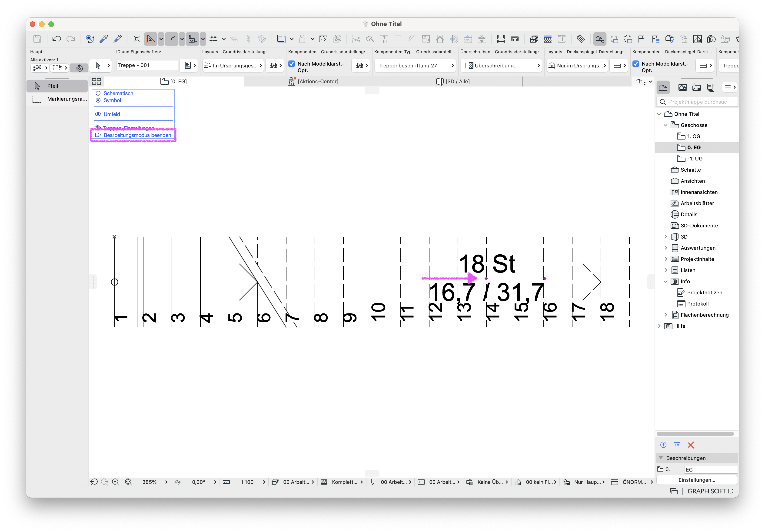The image size is (765, 532).
Task: Expand the Auswertungen tree node
Action: point(665,248)
